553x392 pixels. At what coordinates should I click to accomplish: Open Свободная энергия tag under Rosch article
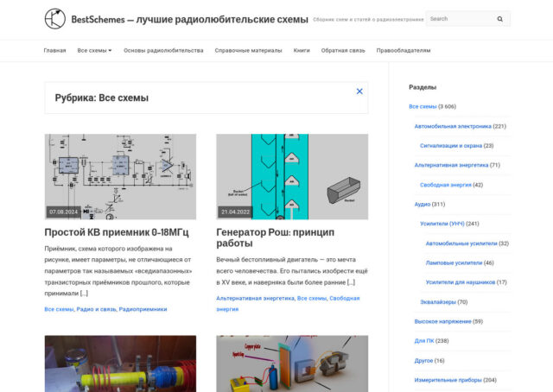[288, 304]
